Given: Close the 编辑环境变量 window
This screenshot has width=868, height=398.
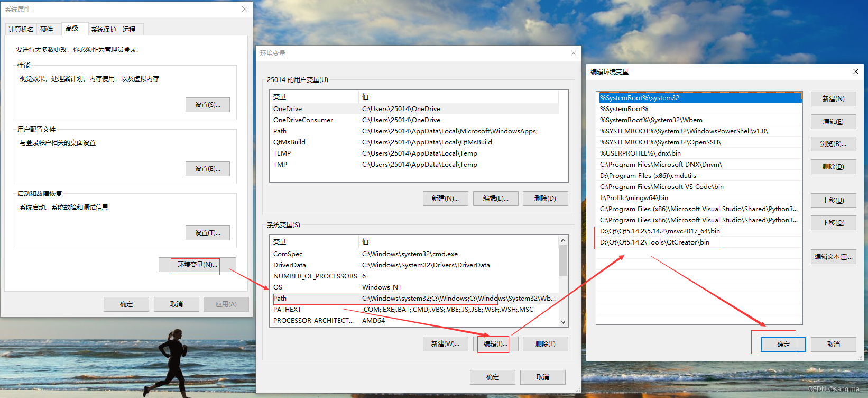Looking at the screenshot, I should tap(856, 71).
